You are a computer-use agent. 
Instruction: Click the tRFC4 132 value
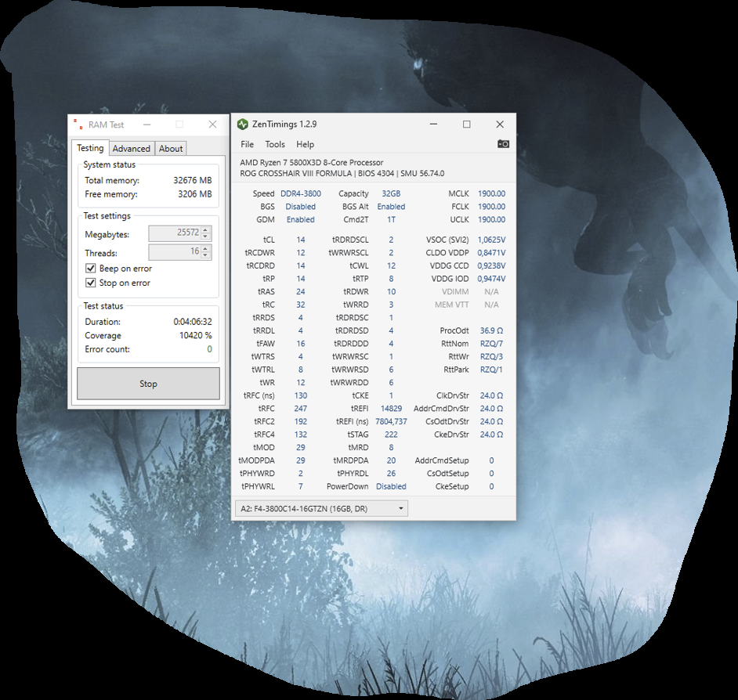[x=301, y=435]
